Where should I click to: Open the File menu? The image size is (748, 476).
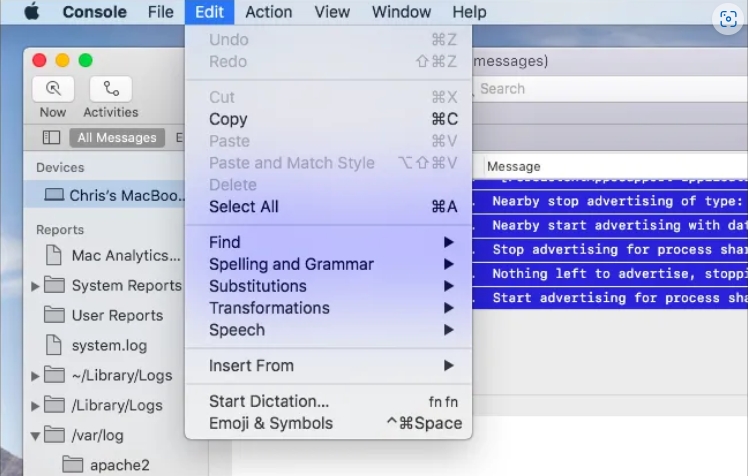point(160,12)
